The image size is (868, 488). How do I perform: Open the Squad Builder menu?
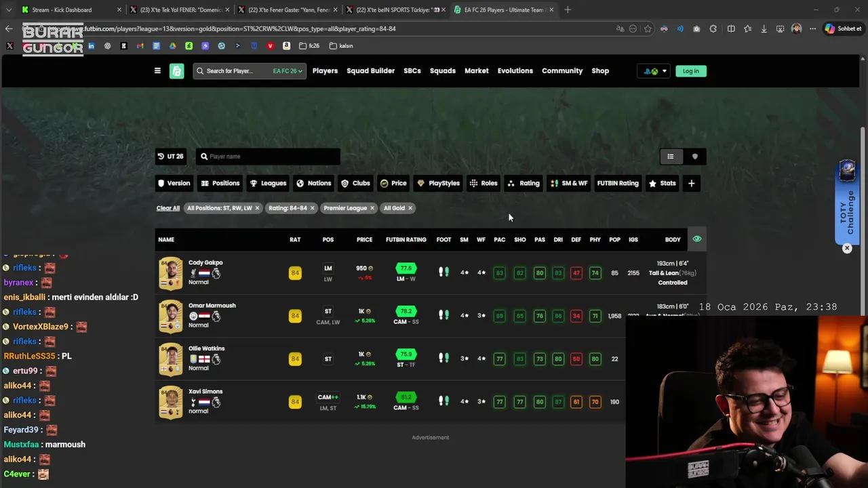[370, 70]
